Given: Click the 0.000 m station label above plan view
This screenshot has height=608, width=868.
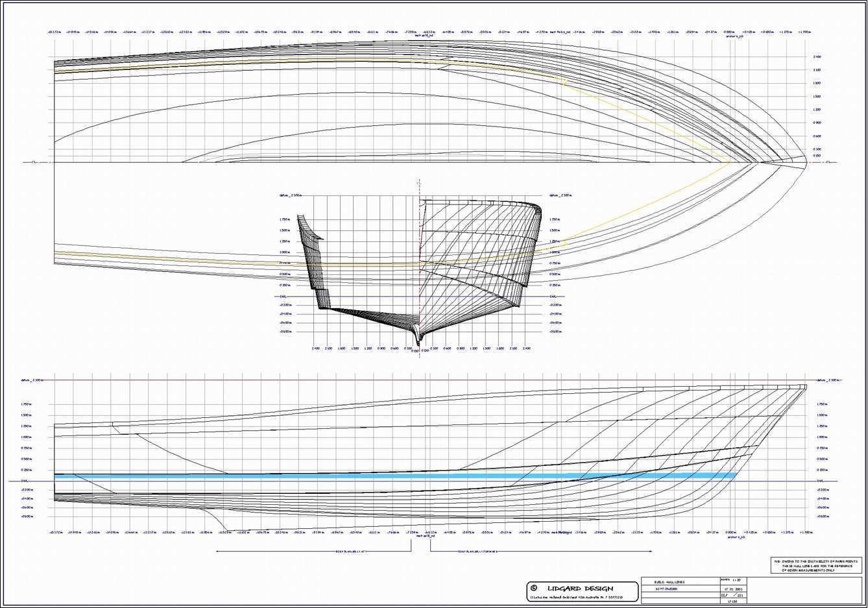Looking at the screenshot, I should point(730,31).
